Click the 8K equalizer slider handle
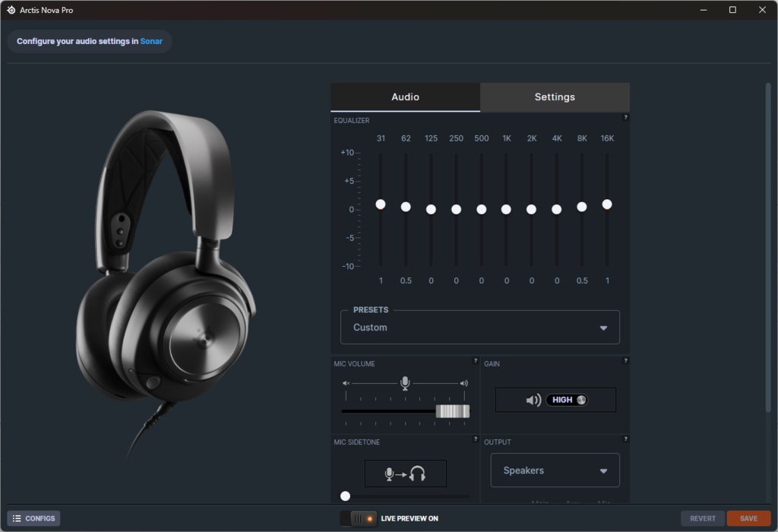The image size is (778, 532). click(582, 207)
